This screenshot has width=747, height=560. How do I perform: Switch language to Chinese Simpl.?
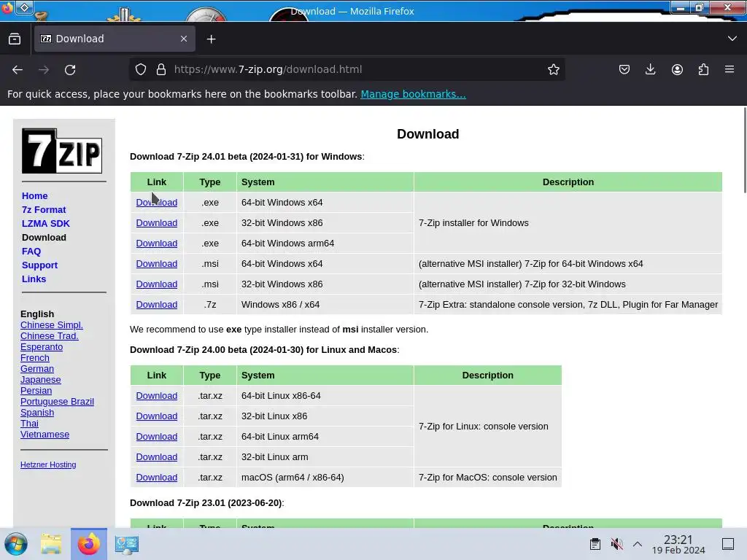pyautogui.click(x=52, y=324)
